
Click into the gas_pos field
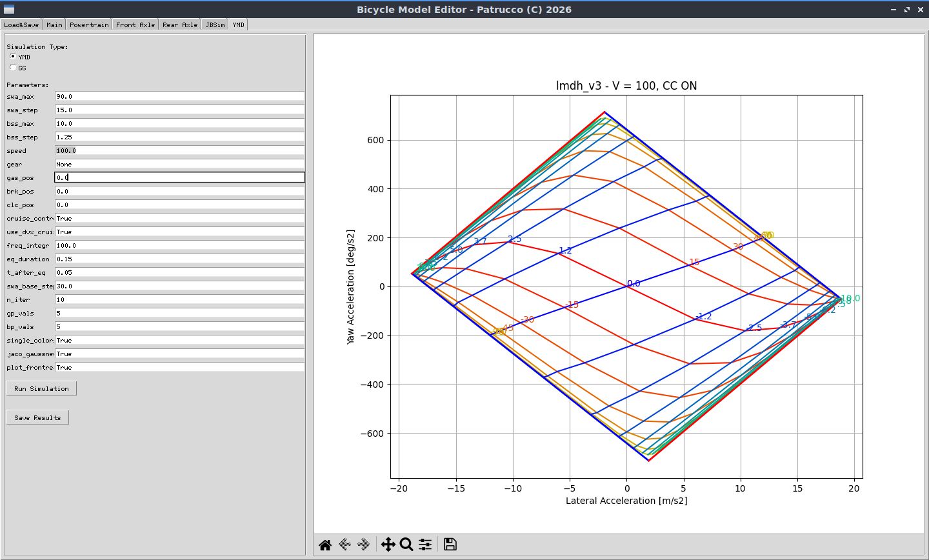point(179,177)
